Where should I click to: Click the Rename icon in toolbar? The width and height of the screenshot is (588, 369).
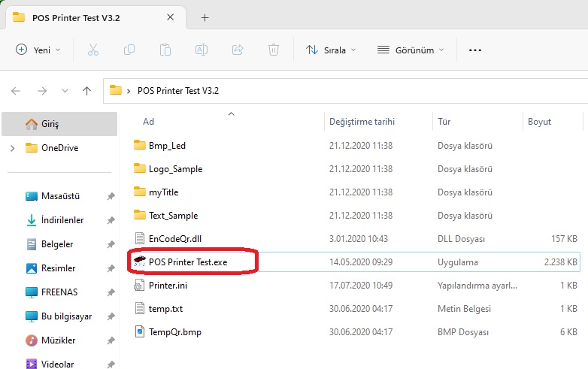pyautogui.click(x=202, y=50)
